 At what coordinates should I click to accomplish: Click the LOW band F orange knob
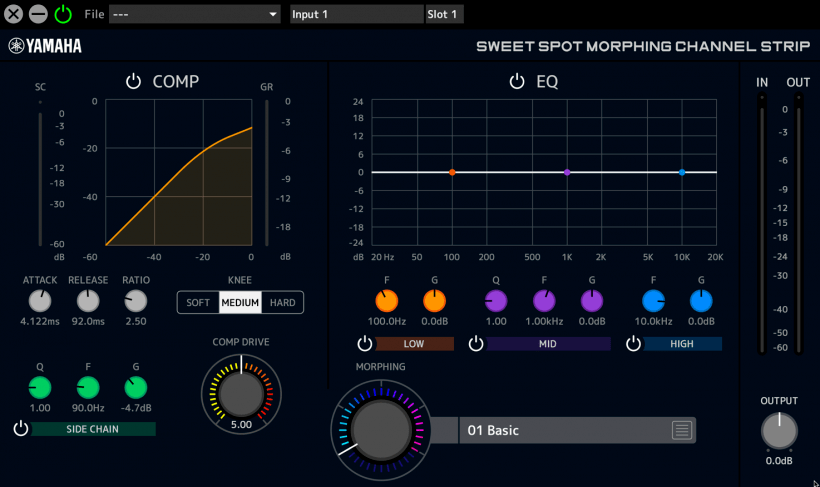click(387, 301)
